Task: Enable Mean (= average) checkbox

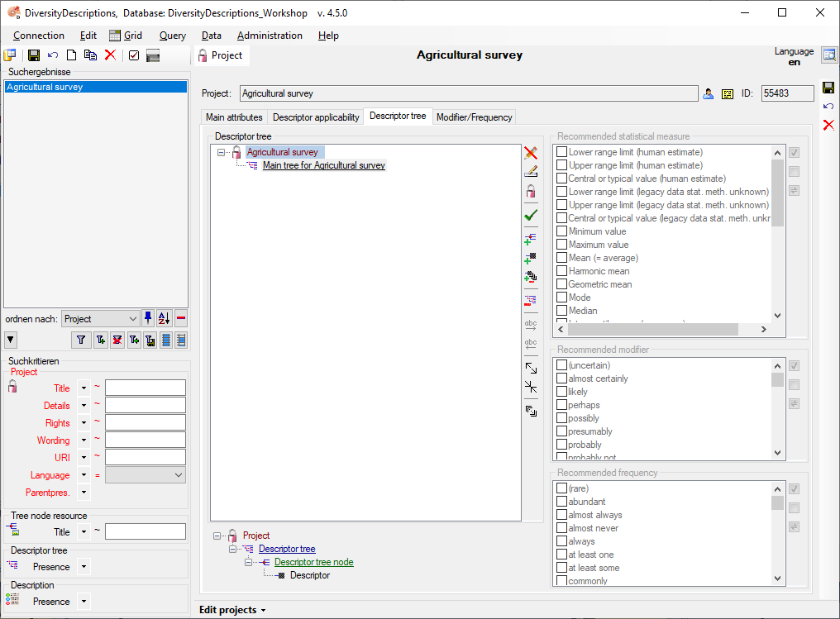Action: coord(562,258)
